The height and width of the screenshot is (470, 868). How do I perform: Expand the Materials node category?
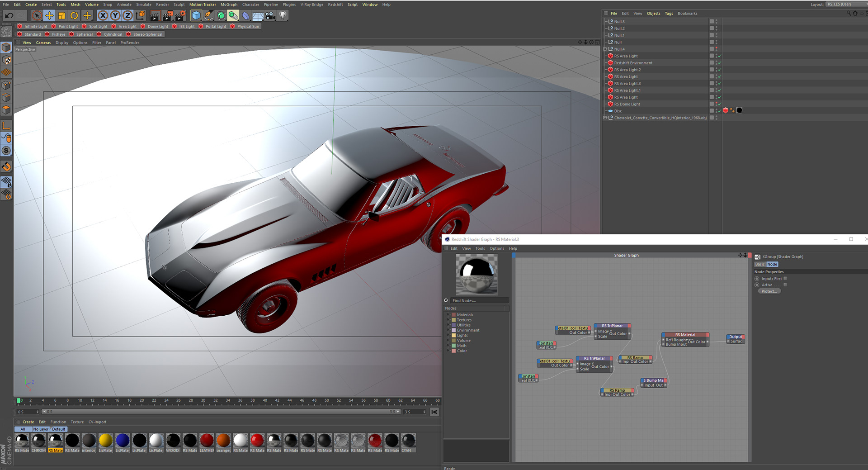click(448, 315)
